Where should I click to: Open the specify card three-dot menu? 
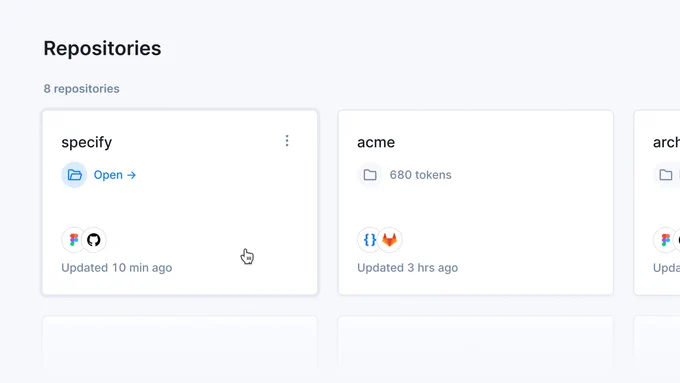coord(287,141)
